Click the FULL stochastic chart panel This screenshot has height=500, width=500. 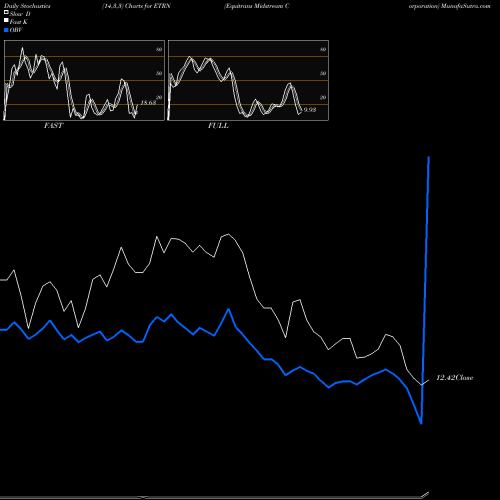[248, 80]
